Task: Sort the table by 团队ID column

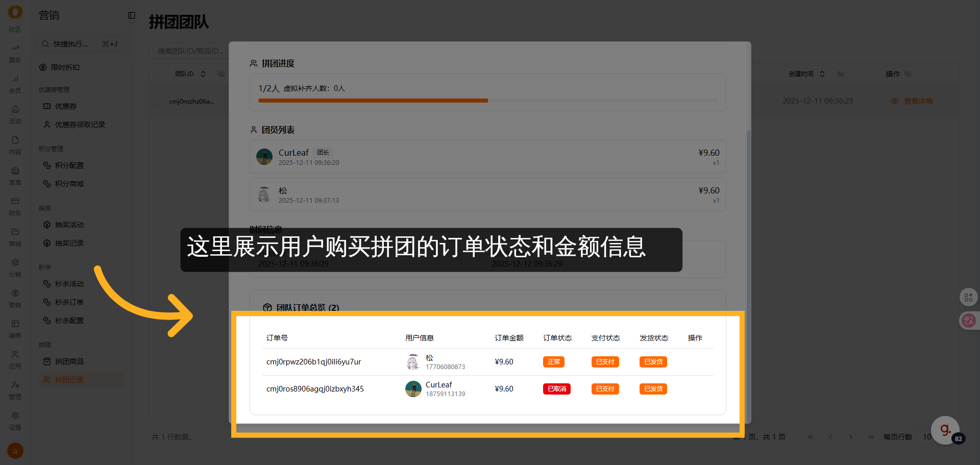Action: (x=203, y=74)
